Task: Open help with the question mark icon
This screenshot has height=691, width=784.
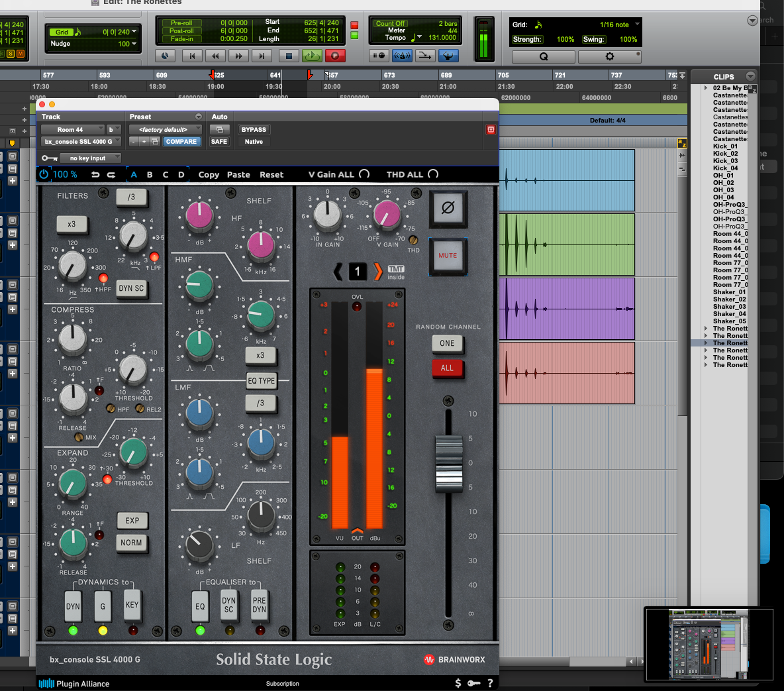Action: [490, 683]
